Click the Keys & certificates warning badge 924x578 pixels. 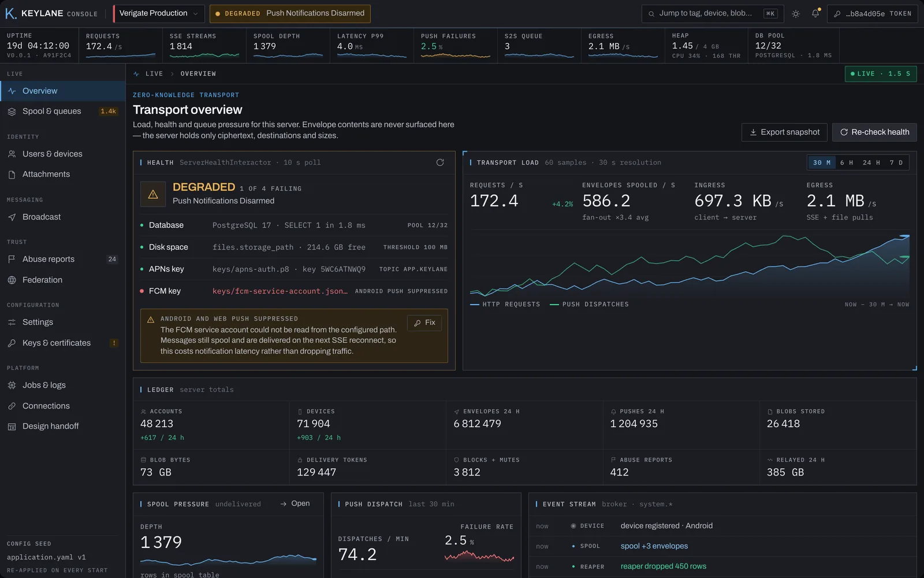[114, 343]
